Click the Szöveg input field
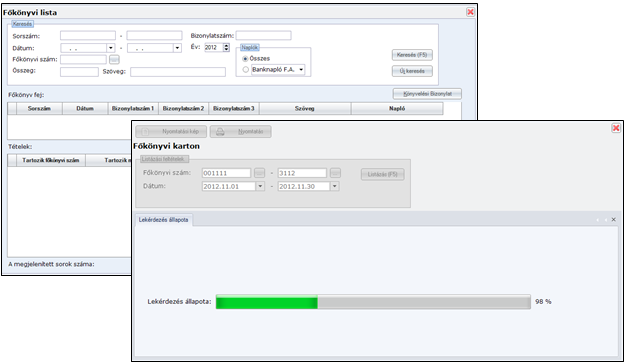626x364 pixels. [178, 72]
